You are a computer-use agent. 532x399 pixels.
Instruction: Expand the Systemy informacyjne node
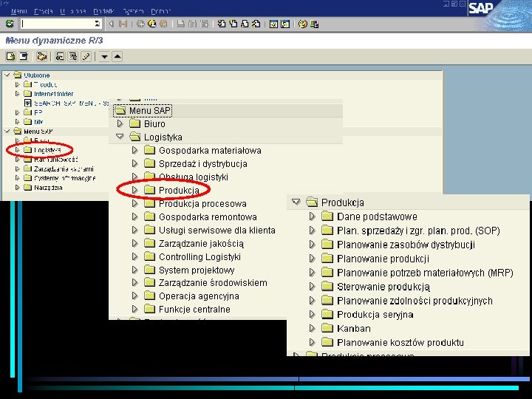tap(17, 178)
